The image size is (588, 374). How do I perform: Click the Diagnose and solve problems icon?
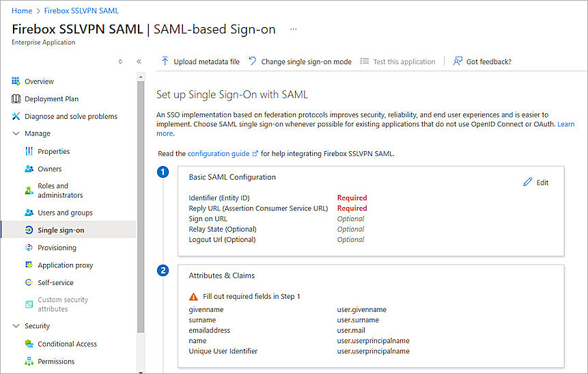pos(16,116)
